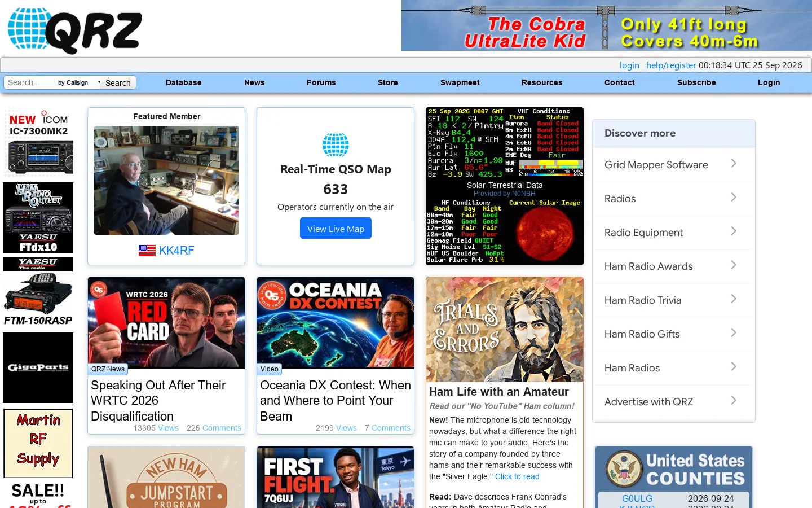This screenshot has height=508, width=812.
Task: Click the G0ULG callsign link
Action: [637, 498]
